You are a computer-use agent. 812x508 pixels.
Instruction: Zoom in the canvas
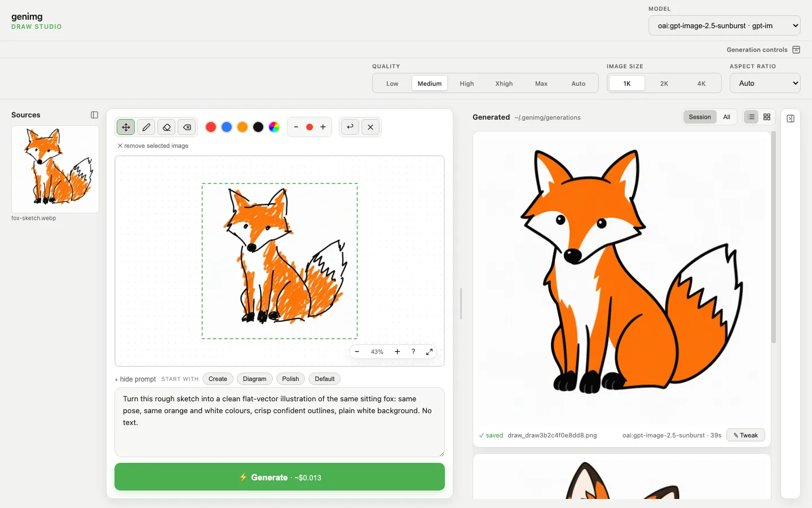point(397,352)
